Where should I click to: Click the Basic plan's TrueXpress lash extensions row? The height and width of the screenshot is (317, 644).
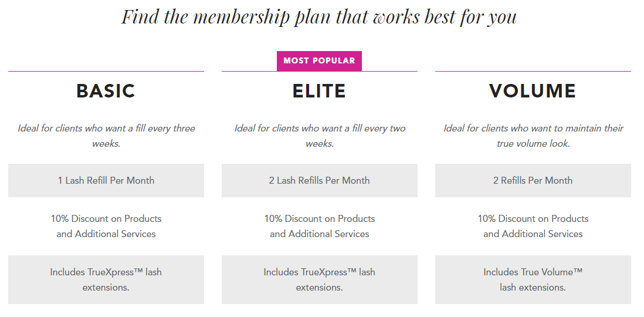(106, 279)
